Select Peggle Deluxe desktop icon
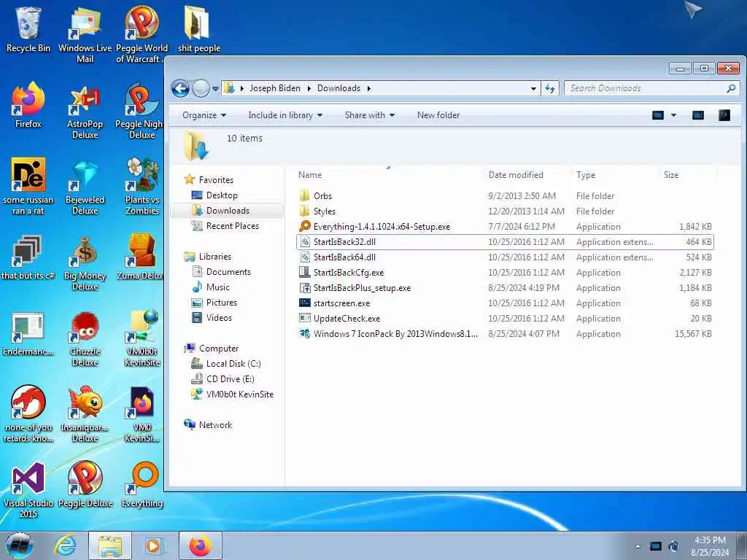This screenshot has height=560, width=747. pos(85,485)
